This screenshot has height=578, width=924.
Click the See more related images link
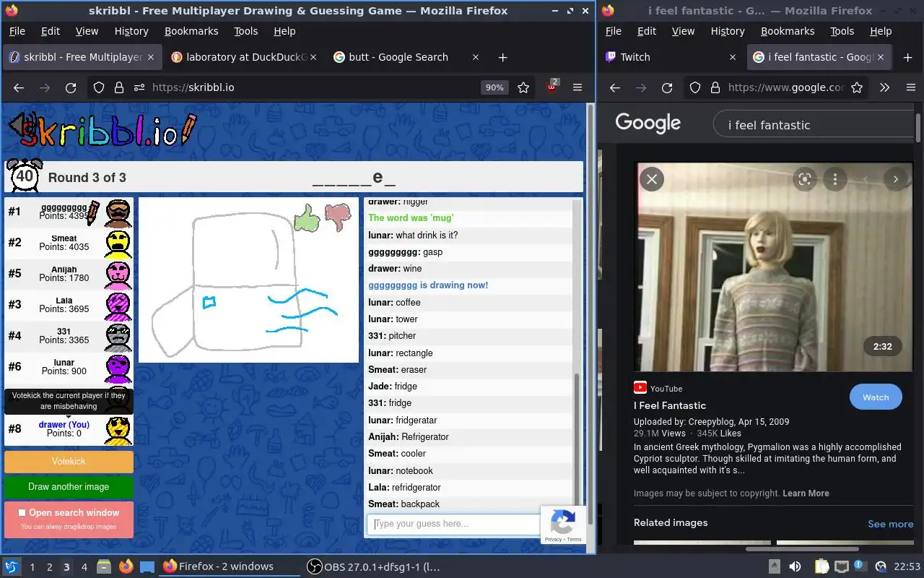point(890,524)
